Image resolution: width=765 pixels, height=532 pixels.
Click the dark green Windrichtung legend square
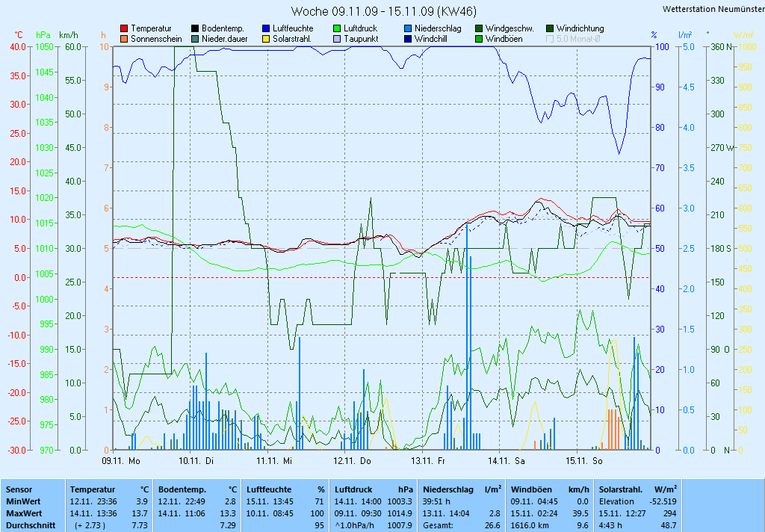pos(550,28)
